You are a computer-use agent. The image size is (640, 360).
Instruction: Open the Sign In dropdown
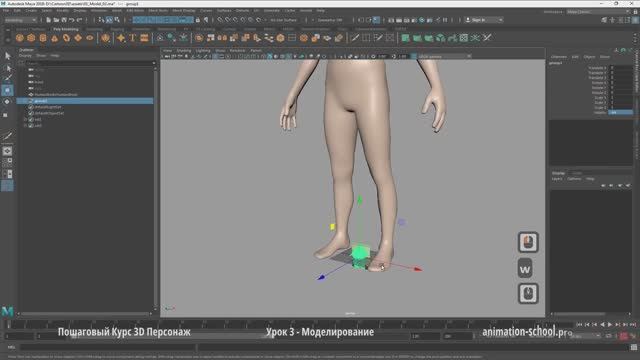(484, 20)
